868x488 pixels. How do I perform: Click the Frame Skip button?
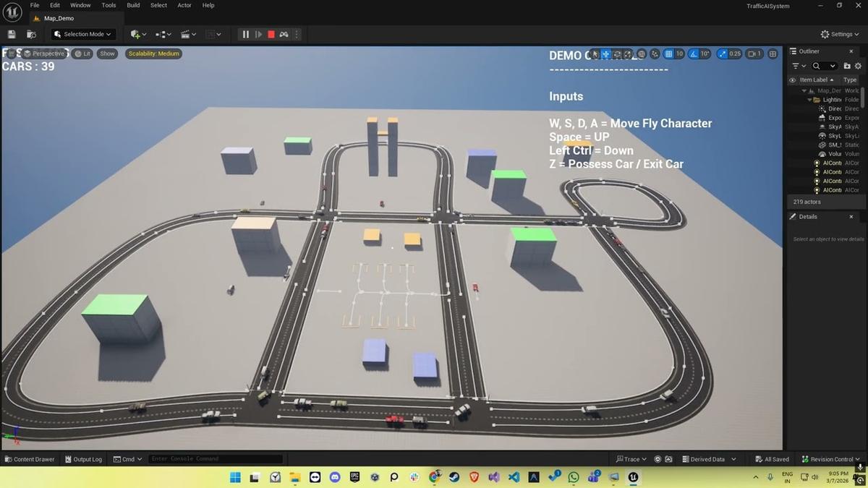258,34
